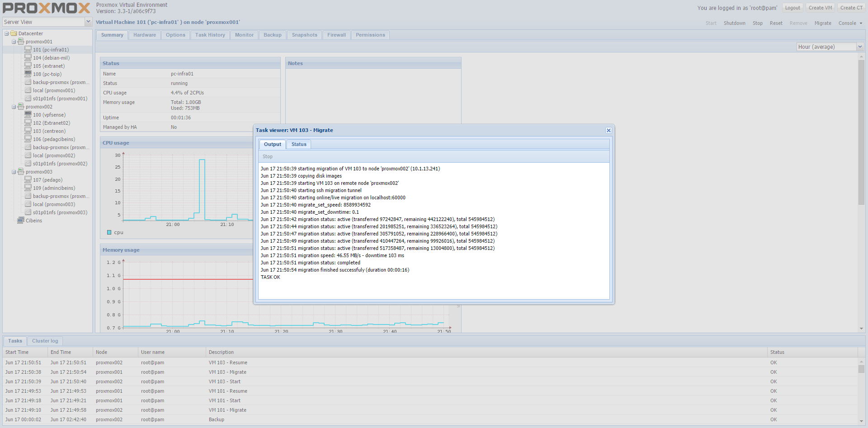The height and width of the screenshot is (428, 868).
Task: Open the Firewall tab
Action: pyautogui.click(x=336, y=35)
